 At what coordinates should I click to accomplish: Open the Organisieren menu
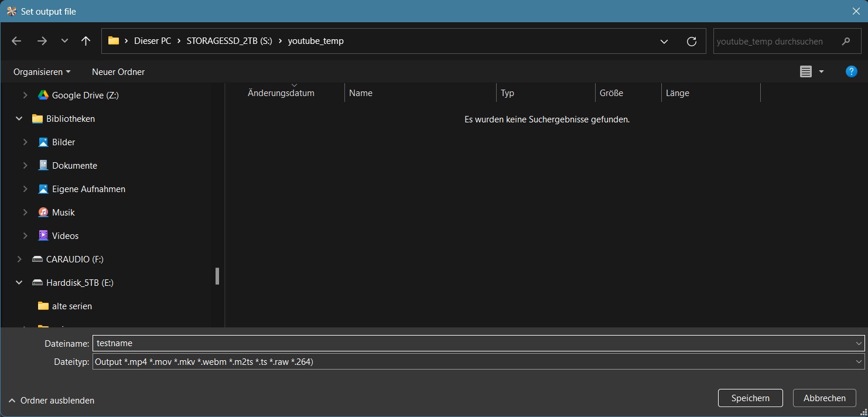(42, 71)
